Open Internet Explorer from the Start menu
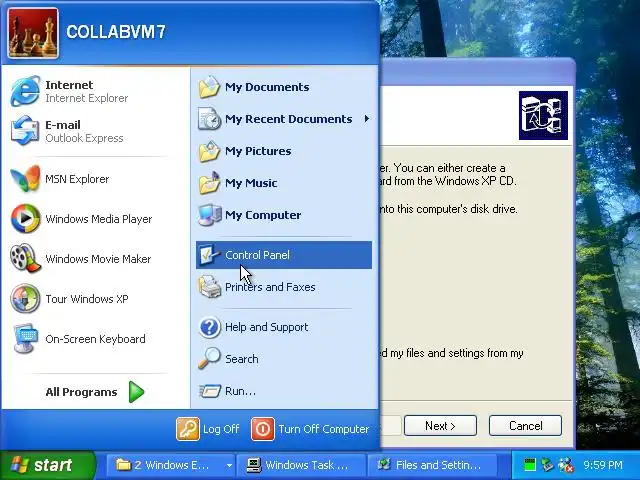The image size is (640, 480). [x=95, y=91]
